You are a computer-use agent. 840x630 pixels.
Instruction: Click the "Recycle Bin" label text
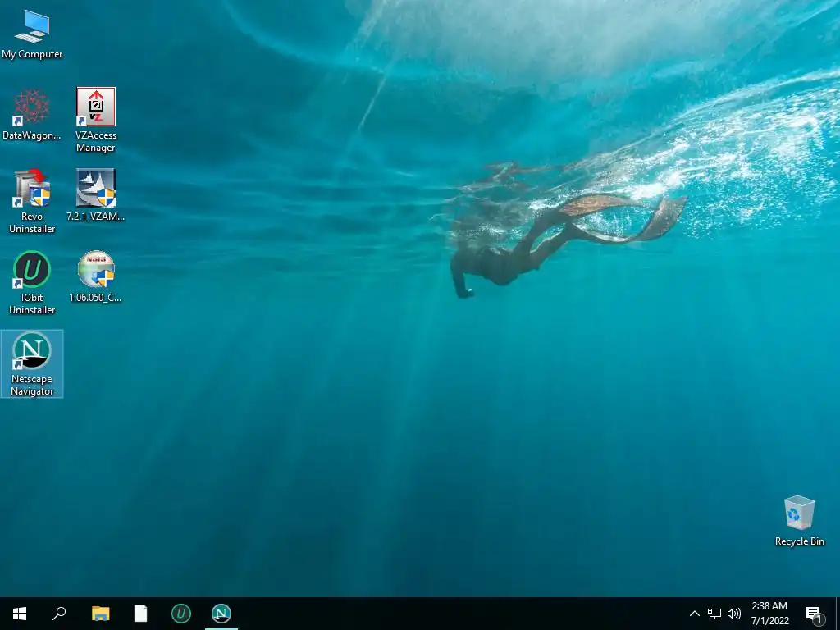pyautogui.click(x=799, y=541)
